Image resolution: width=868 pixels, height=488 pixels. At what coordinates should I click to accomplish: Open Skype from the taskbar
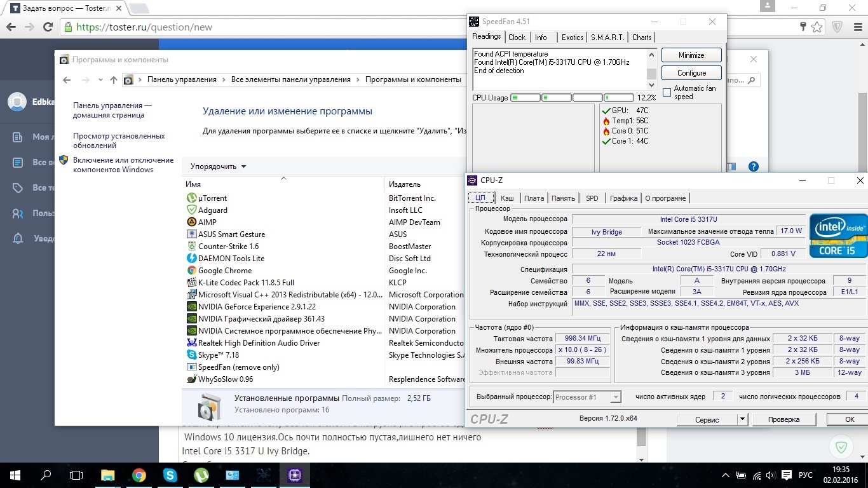point(170,475)
